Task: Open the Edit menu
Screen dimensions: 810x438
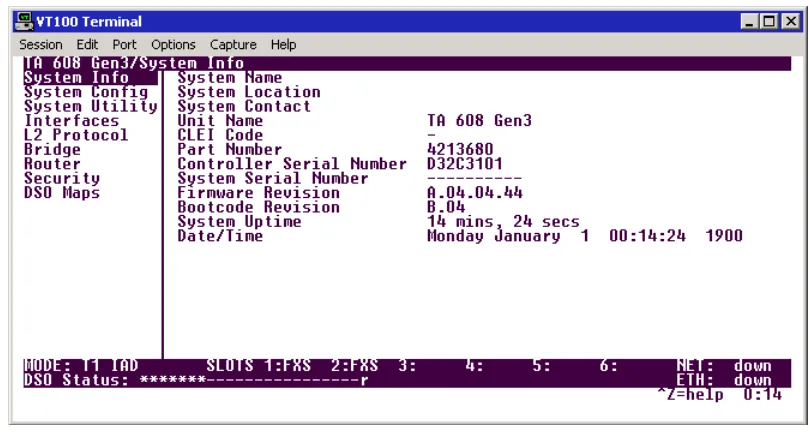Action: pyautogui.click(x=87, y=45)
